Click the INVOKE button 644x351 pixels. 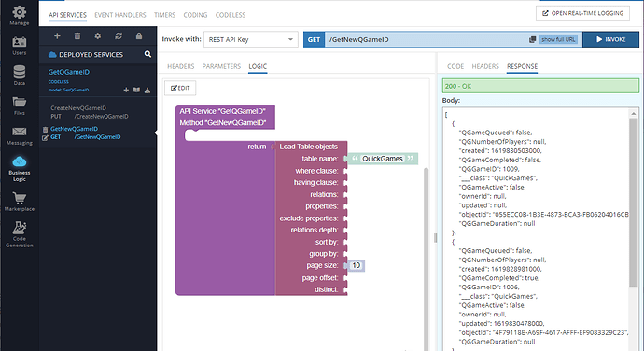[610, 39]
